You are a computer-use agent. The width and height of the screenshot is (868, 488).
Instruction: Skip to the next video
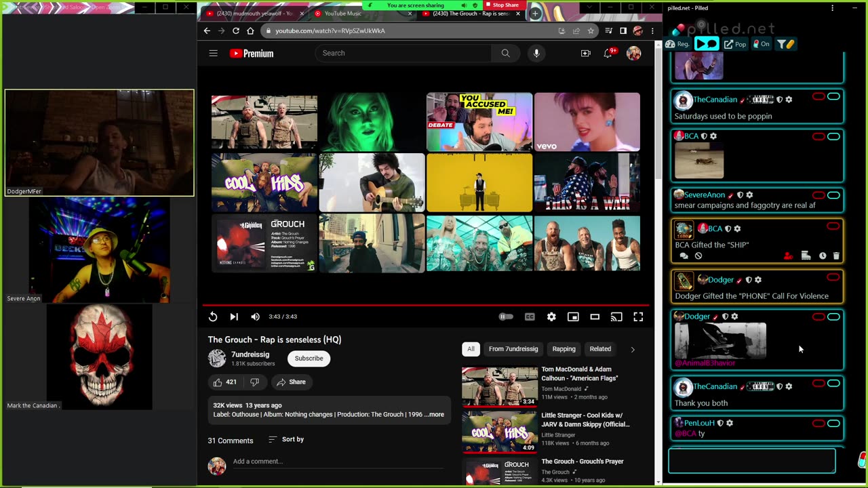point(234,317)
